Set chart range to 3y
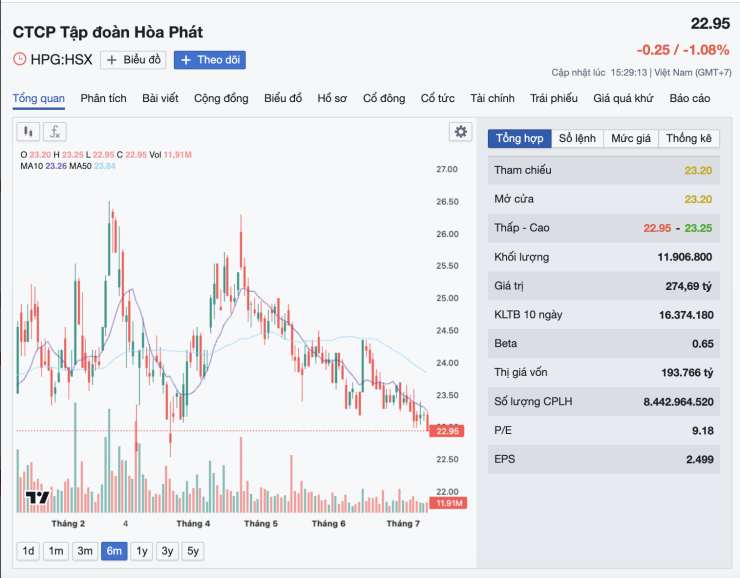The image size is (740, 578). 168,551
